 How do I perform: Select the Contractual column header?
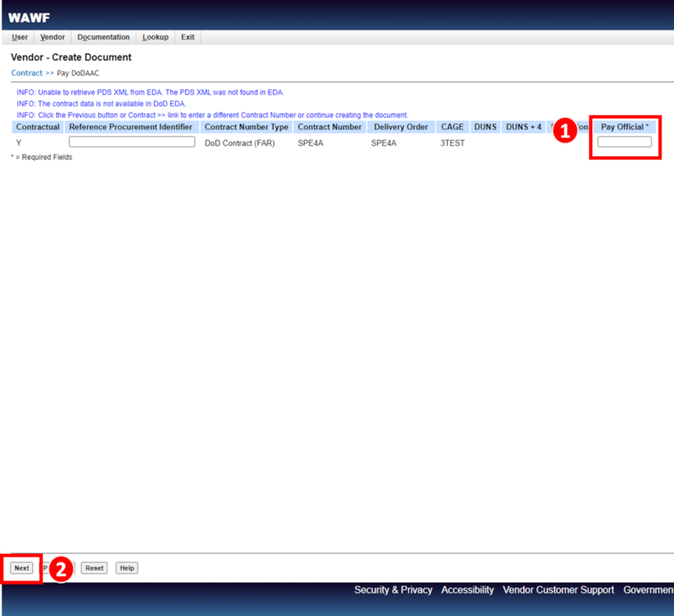[x=38, y=127]
